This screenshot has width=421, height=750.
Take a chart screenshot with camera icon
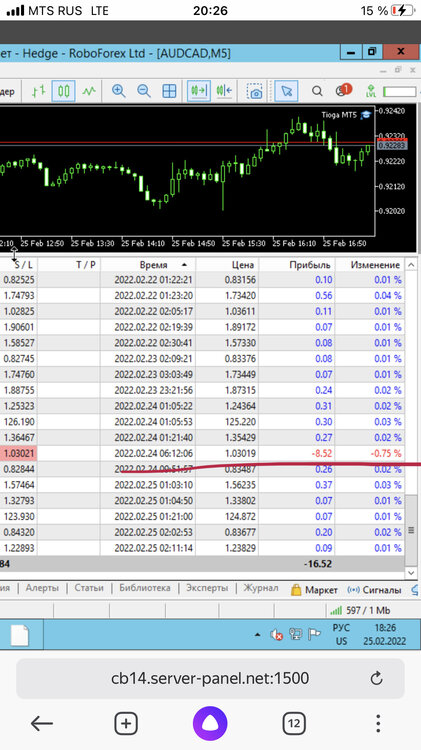pyautogui.click(x=255, y=90)
